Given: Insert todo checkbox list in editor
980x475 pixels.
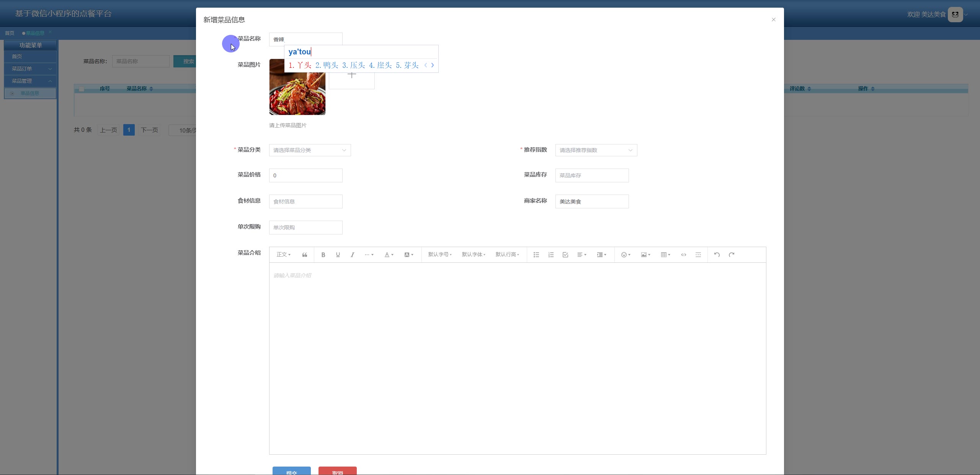Looking at the screenshot, I should 565,255.
